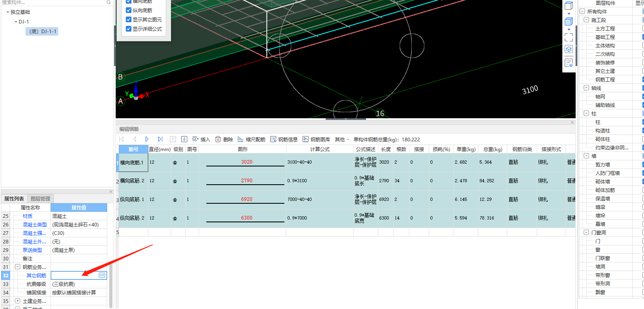
Task: Go to previous rebar record arrow
Action: [135, 139]
